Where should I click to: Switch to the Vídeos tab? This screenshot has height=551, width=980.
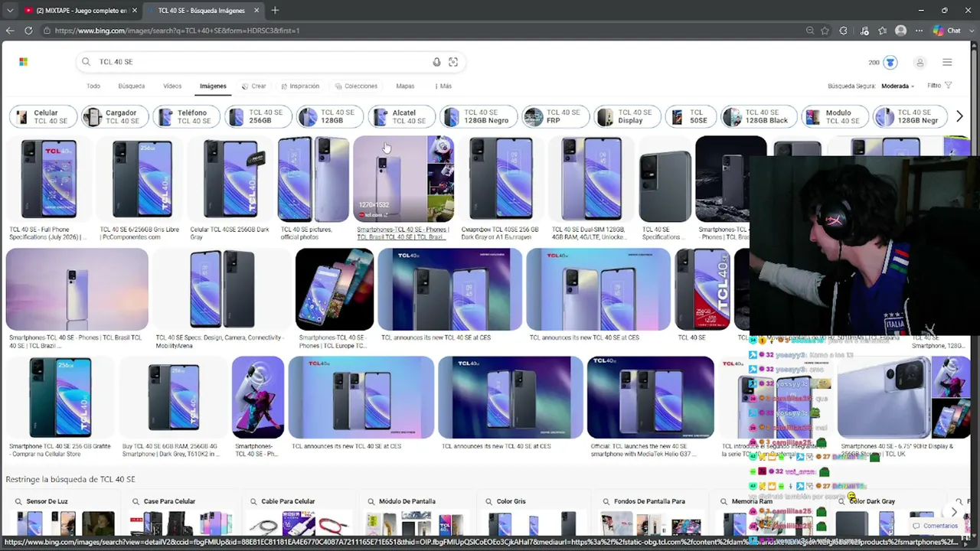pos(172,86)
